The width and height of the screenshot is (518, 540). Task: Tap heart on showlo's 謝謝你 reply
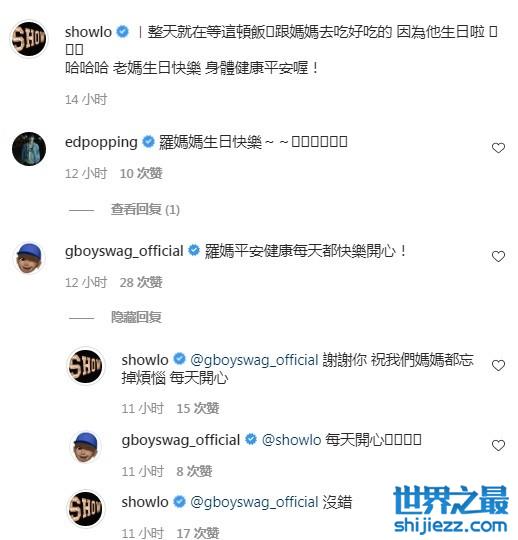click(498, 365)
